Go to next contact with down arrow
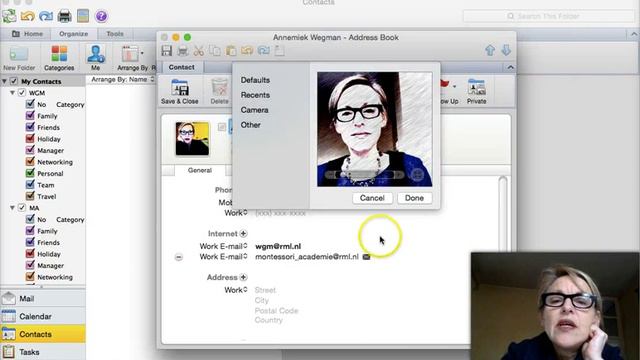 [x=506, y=50]
